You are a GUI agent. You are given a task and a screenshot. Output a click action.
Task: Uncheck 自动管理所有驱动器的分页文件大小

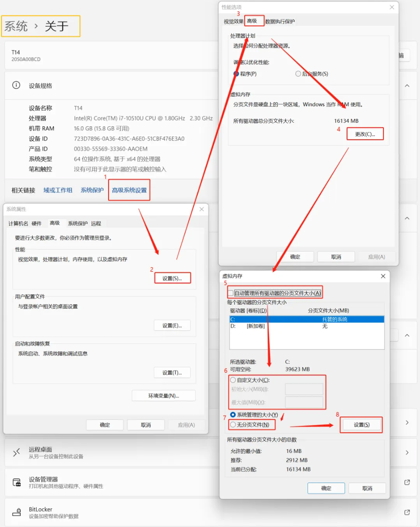[232, 293]
